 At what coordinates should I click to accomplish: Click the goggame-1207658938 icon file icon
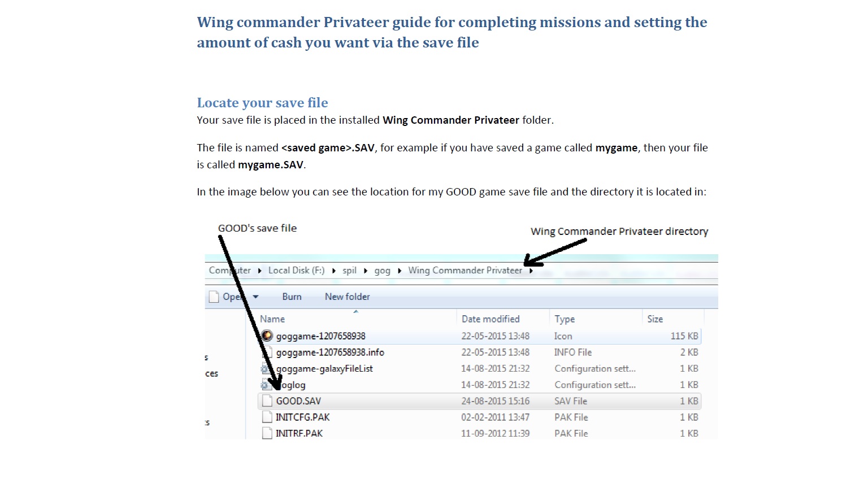[267, 336]
